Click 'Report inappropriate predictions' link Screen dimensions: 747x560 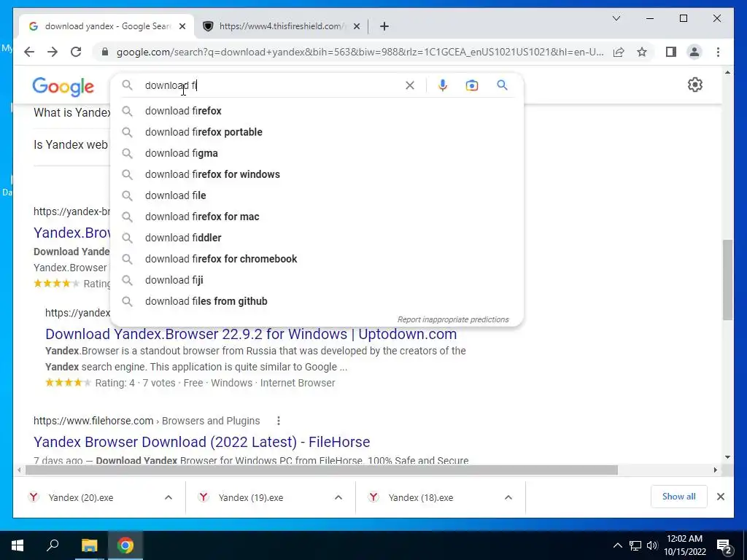(453, 319)
